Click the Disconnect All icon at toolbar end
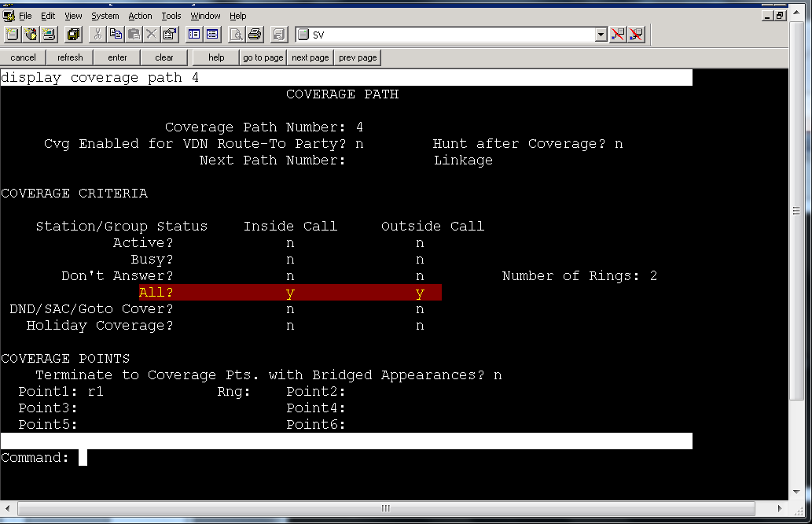 tap(636, 35)
